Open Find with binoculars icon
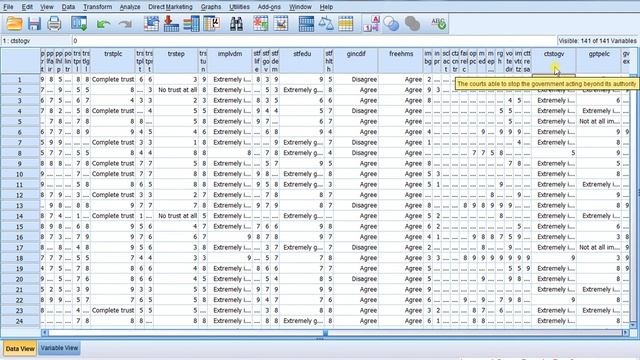640x360 pixels. pyautogui.click(x=236, y=24)
